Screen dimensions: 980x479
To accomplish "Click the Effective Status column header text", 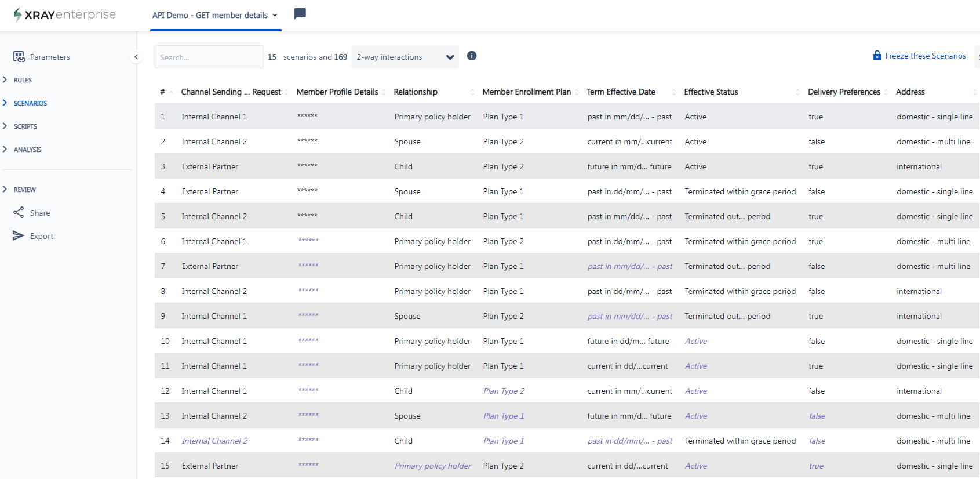I will point(711,92).
